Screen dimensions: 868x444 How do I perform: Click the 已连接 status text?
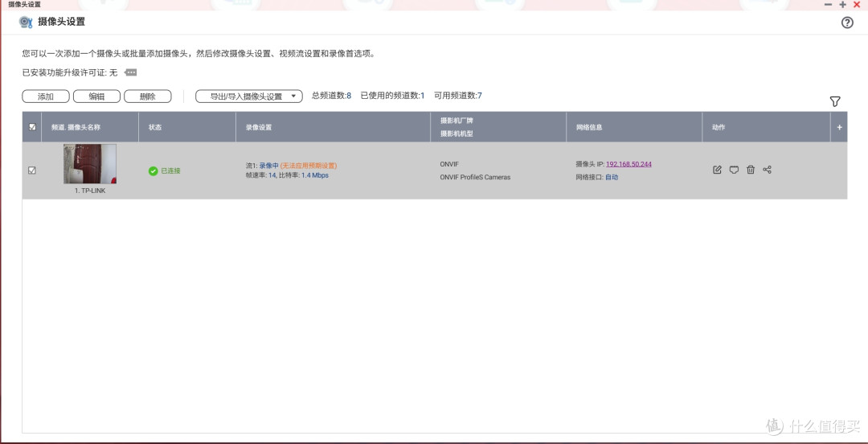coord(170,171)
